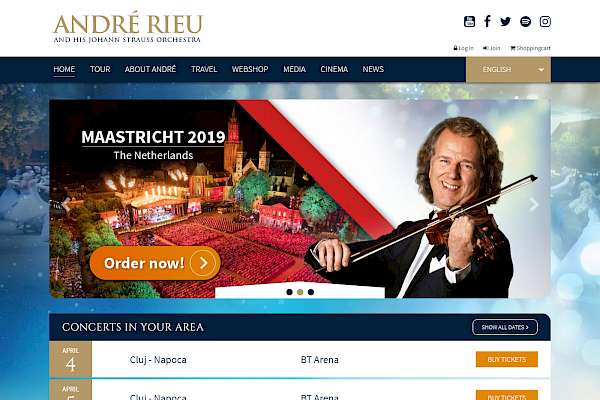Screen dimensions: 600x400
Task: Open the Instagram social icon
Action: (x=545, y=21)
